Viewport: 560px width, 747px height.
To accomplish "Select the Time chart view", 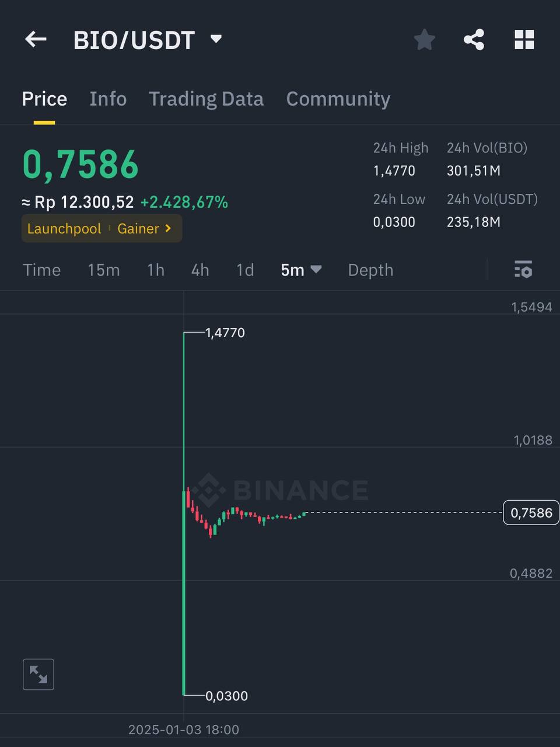I will tap(41, 270).
